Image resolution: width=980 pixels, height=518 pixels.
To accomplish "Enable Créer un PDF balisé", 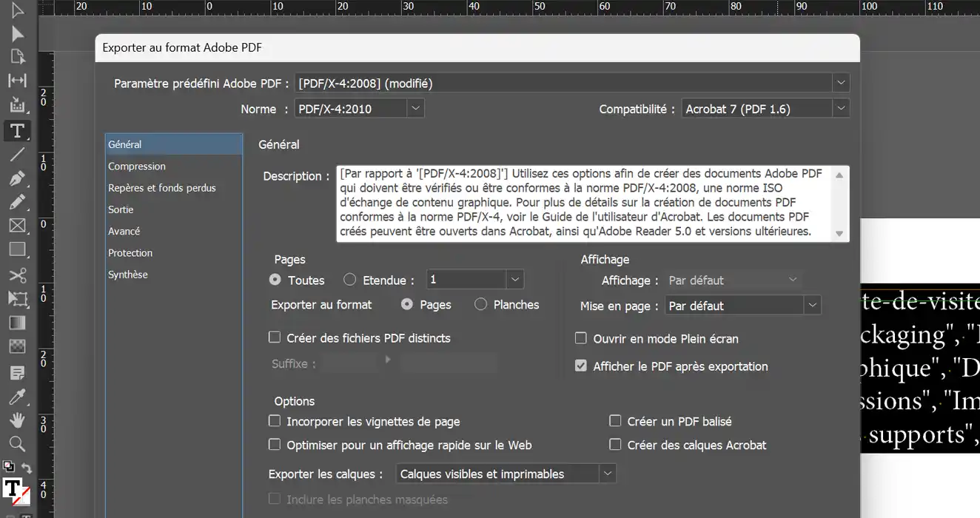I will tap(615, 421).
